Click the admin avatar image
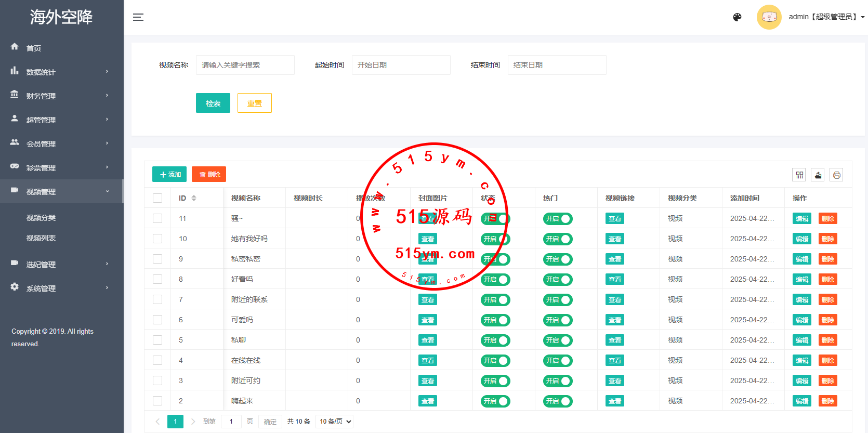The width and height of the screenshot is (868, 433). (769, 17)
